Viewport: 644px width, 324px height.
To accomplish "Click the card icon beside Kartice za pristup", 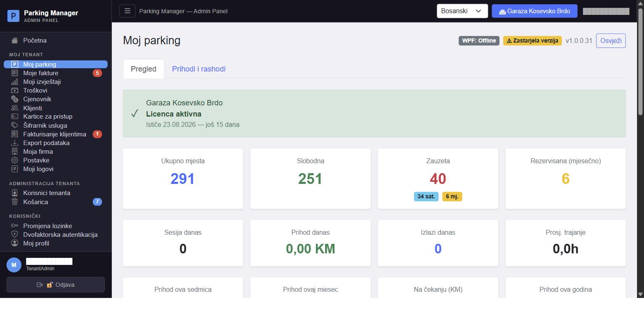I will (x=15, y=117).
